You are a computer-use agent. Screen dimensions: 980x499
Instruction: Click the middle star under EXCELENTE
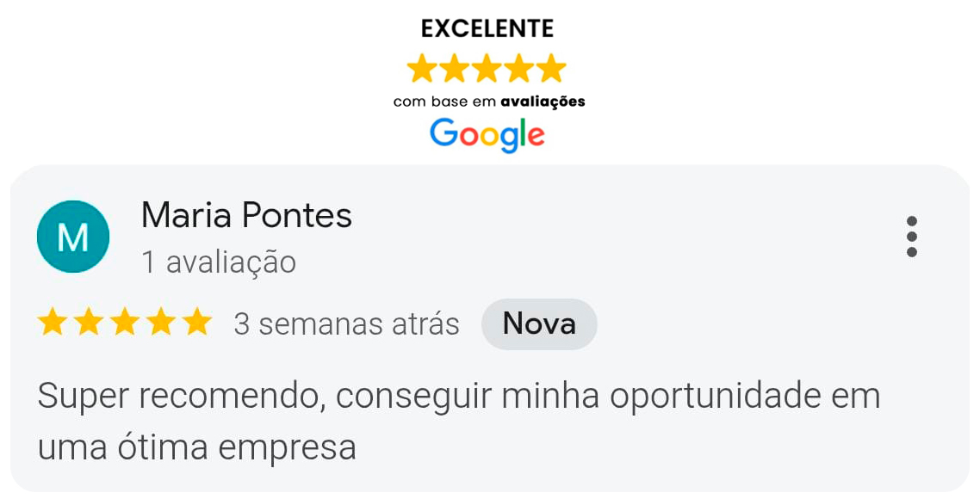487,68
